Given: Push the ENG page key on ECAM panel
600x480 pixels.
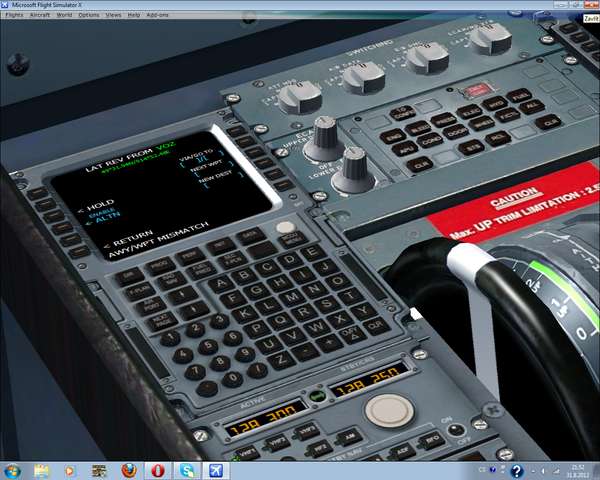Looking at the screenshot, I should (393, 136).
